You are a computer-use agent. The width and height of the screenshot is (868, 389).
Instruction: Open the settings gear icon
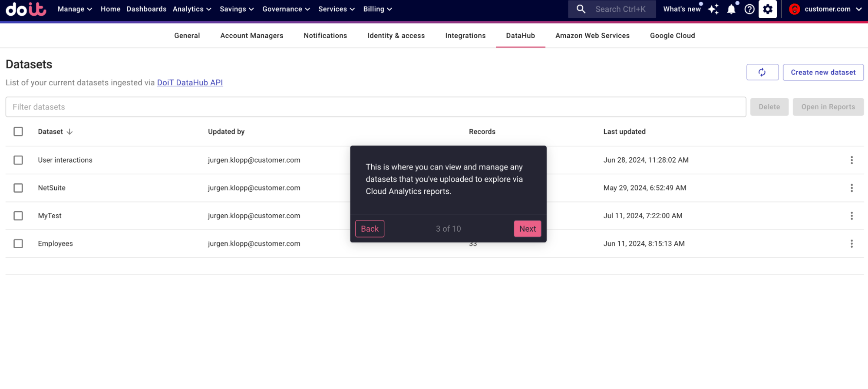point(768,9)
